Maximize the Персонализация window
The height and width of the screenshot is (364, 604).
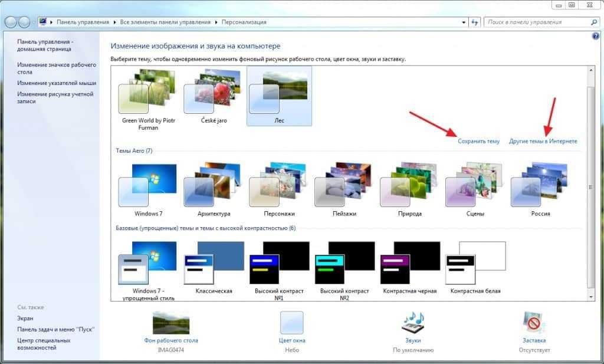pos(572,5)
